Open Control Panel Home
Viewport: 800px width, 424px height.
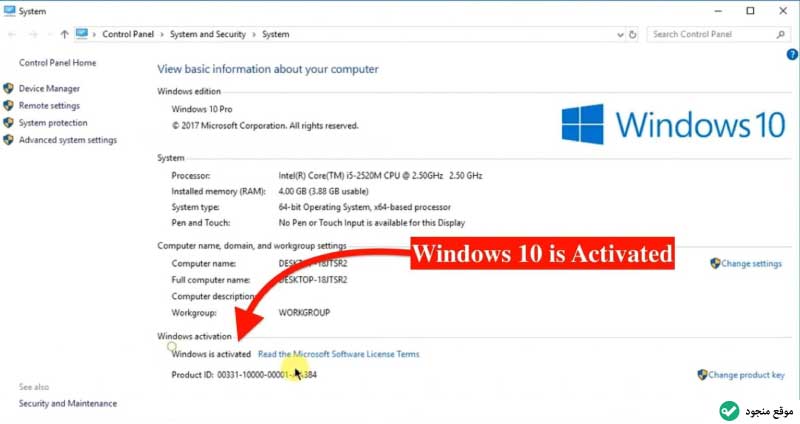tap(57, 63)
